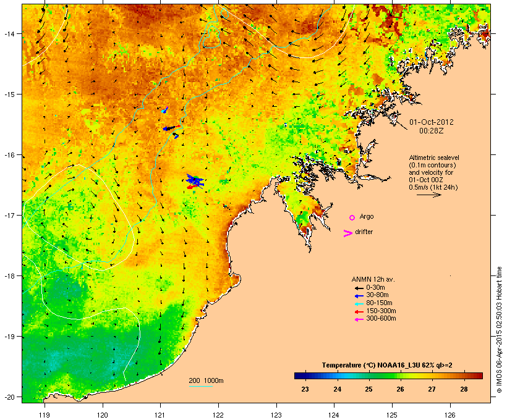Click the colorbar tick label 25
This screenshot has height=420, width=507.
pyautogui.click(x=369, y=389)
